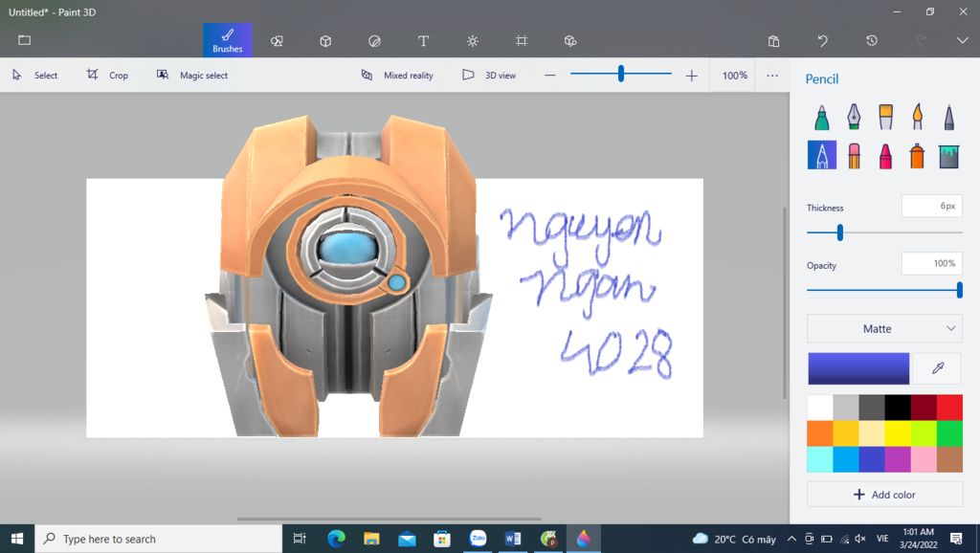The height and width of the screenshot is (553, 980).
Task: Open Zalo from the taskbar
Action: pos(479,539)
